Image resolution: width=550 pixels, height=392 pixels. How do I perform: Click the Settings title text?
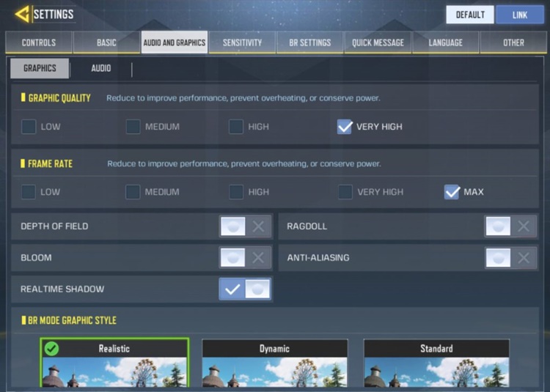coord(54,14)
